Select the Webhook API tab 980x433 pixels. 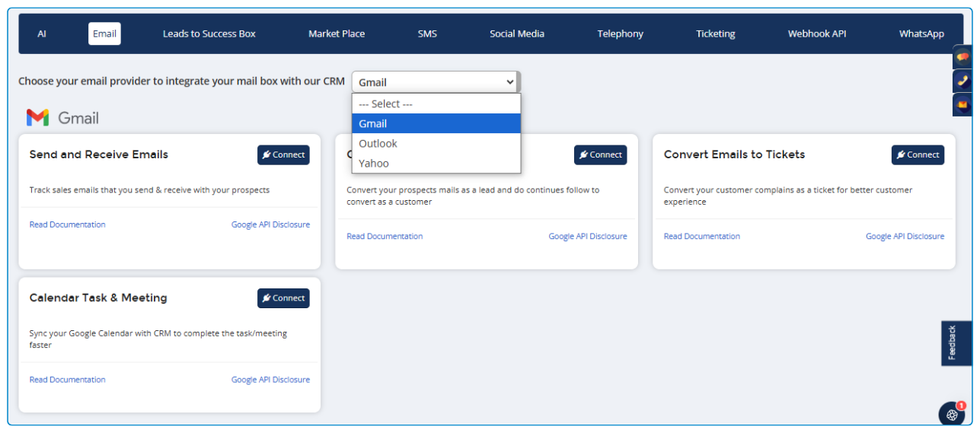(817, 33)
